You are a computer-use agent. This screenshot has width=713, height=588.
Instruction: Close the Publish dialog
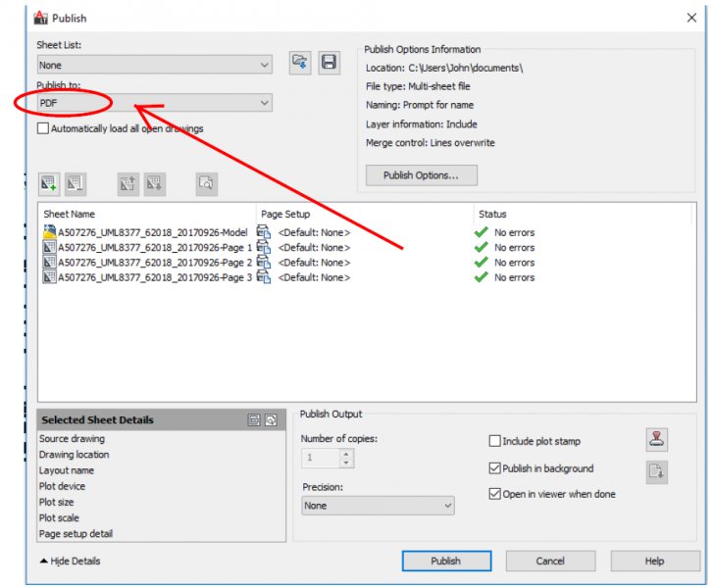tap(691, 18)
